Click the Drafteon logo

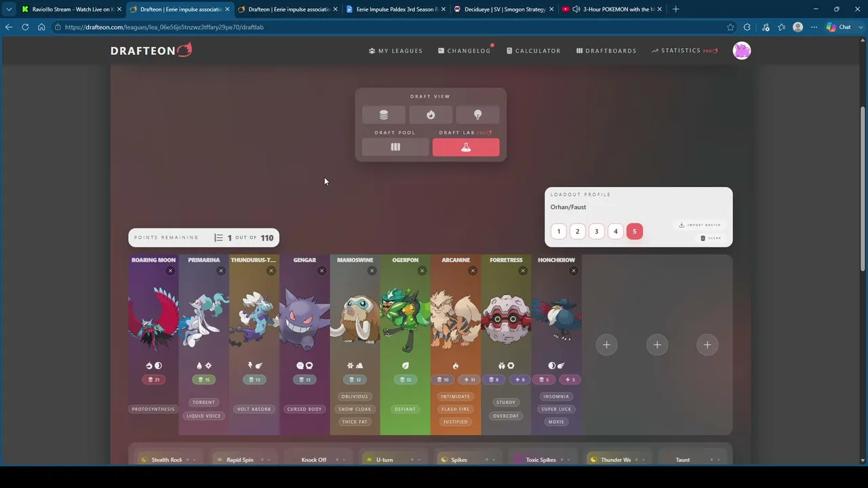(151, 50)
